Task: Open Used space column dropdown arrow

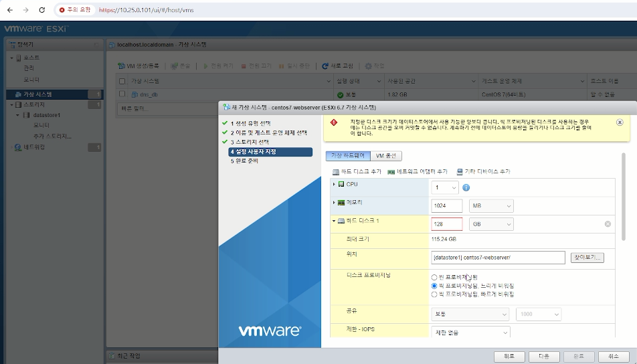Action: click(x=473, y=82)
